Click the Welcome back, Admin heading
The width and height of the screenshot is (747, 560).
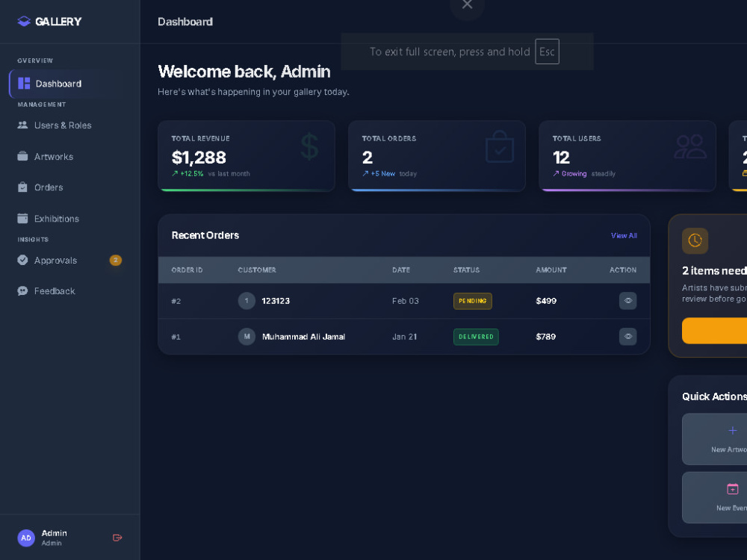(244, 72)
